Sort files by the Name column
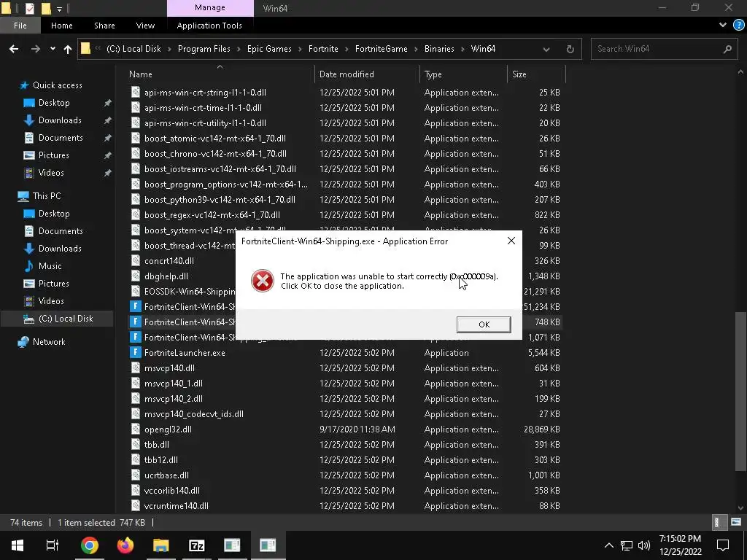Viewport: 747px width, 560px height. point(219,74)
